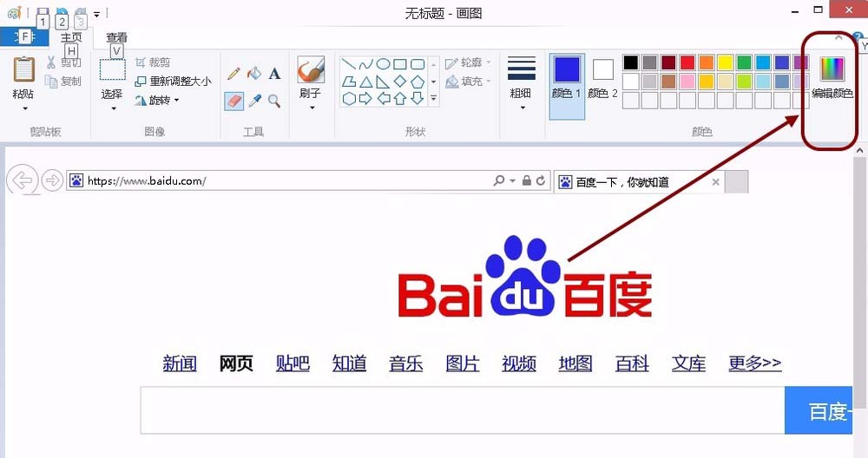
Task: Pick the red color swatch
Action: 687,62
